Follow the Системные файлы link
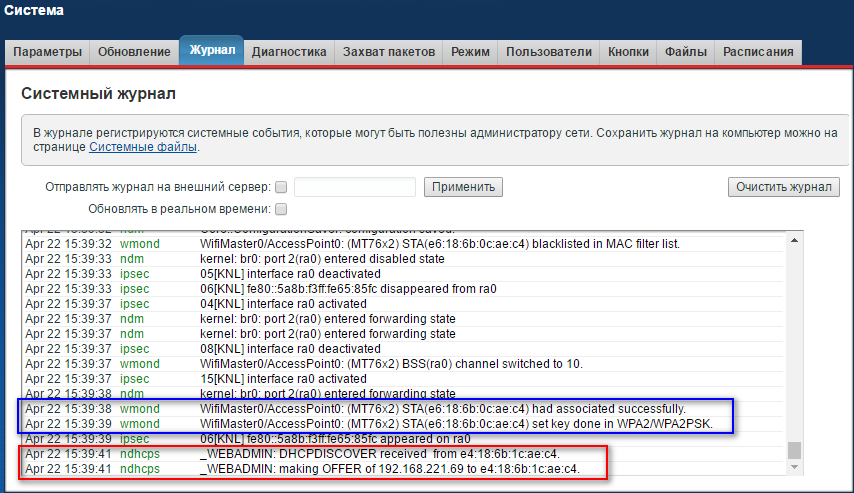Screen dimensions: 854x493 tap(143, 147)
